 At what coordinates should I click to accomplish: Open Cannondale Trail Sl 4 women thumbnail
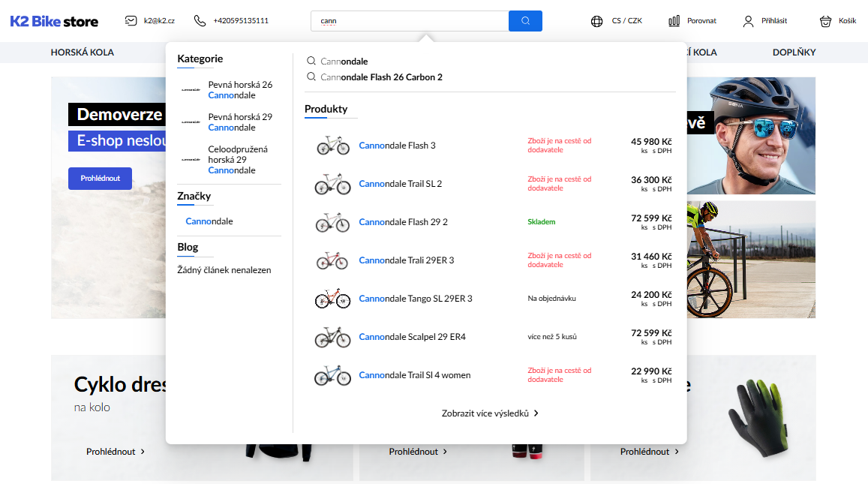pyautogui.click(x=332, y=375)
